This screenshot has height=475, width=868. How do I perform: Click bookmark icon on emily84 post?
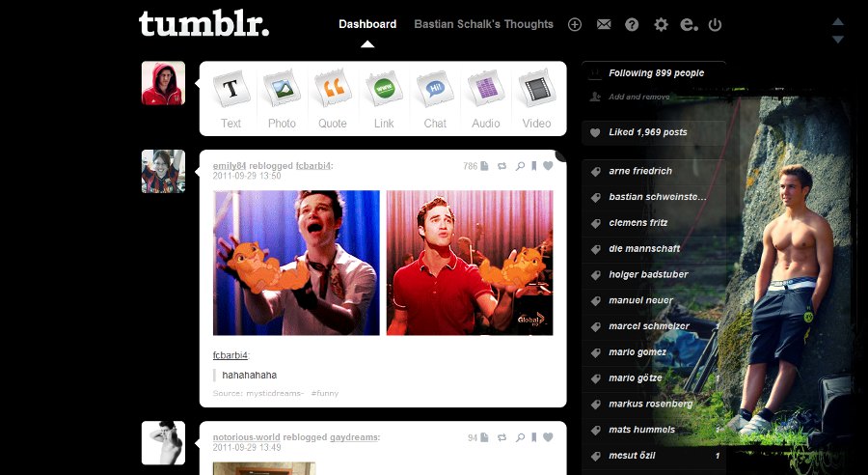[x=534, y=166]
